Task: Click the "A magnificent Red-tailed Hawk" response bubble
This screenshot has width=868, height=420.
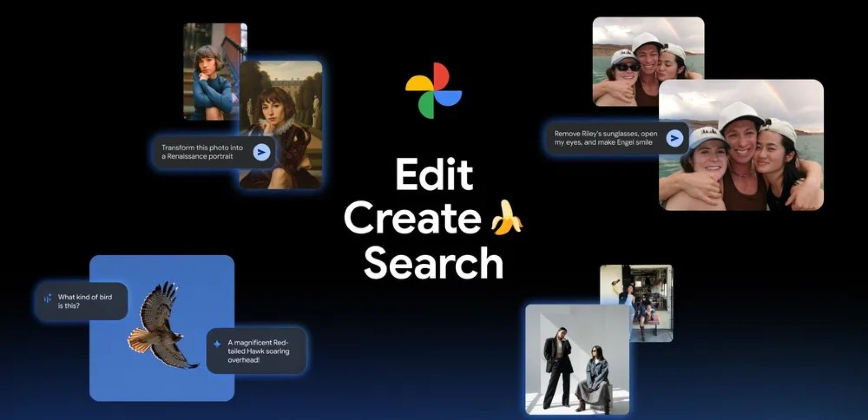Action: click(258, 351)
